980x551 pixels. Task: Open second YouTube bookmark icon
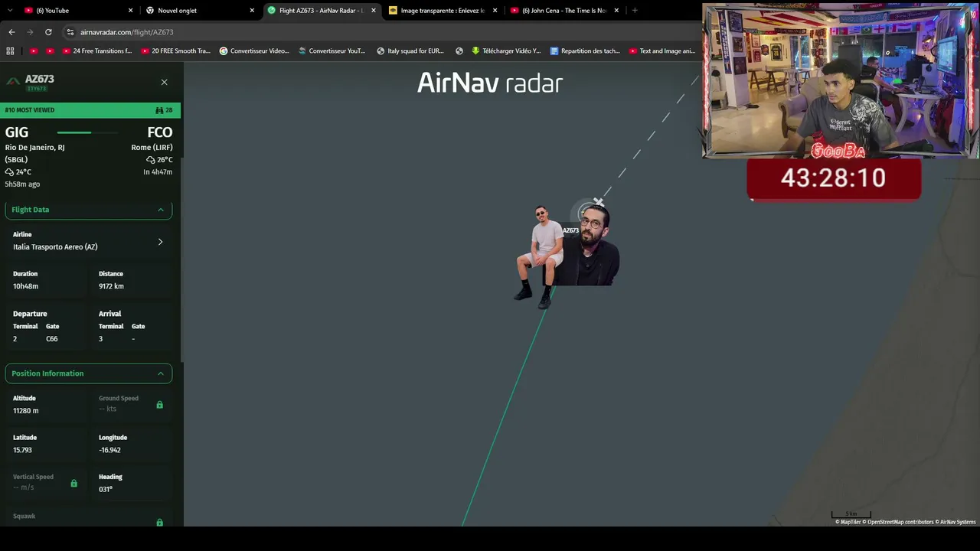coord(50,51)
